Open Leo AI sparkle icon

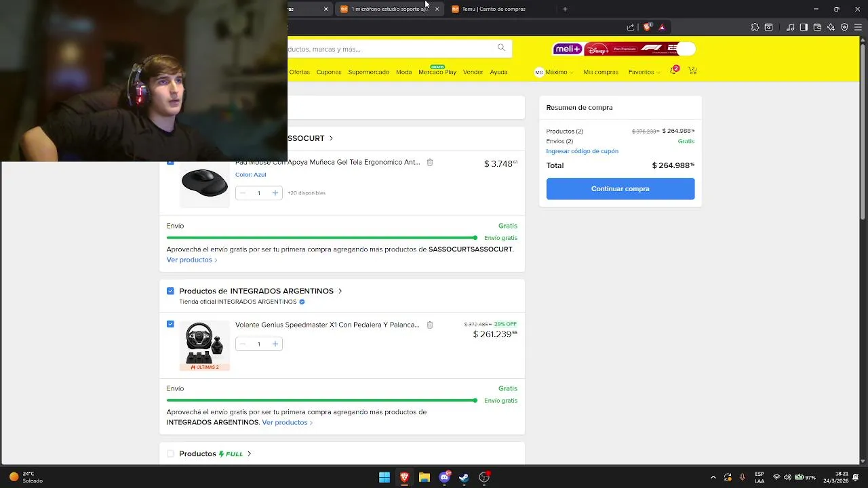point(831,27)
